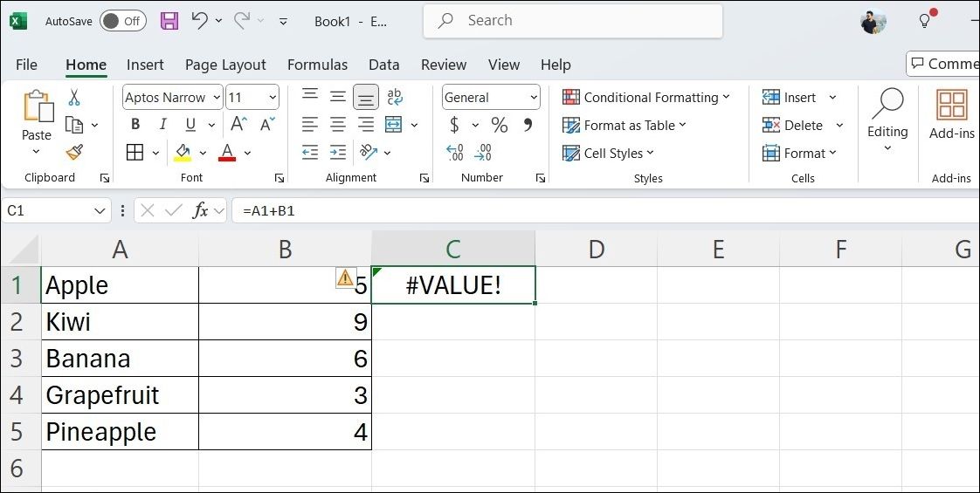
Task: Switch to the Page Layout tab
Action: [x=225, y=65]
